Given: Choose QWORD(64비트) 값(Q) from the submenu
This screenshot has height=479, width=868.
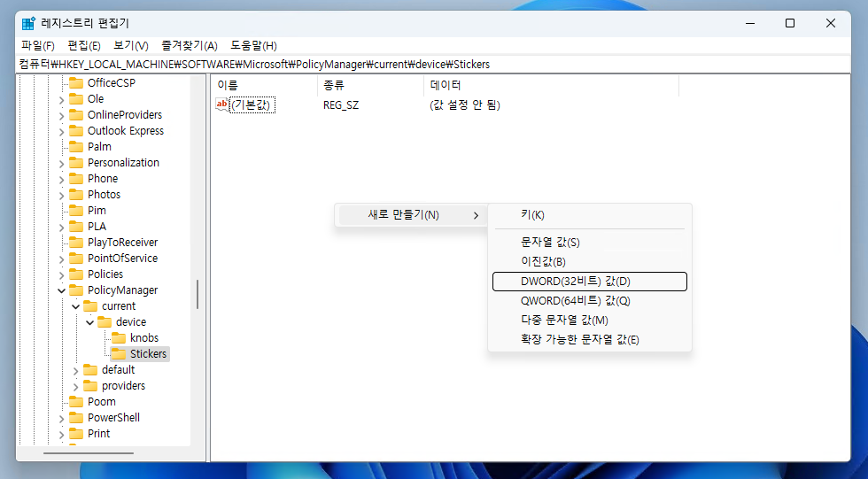Looking at the screenshot, I should click(590, 301).
